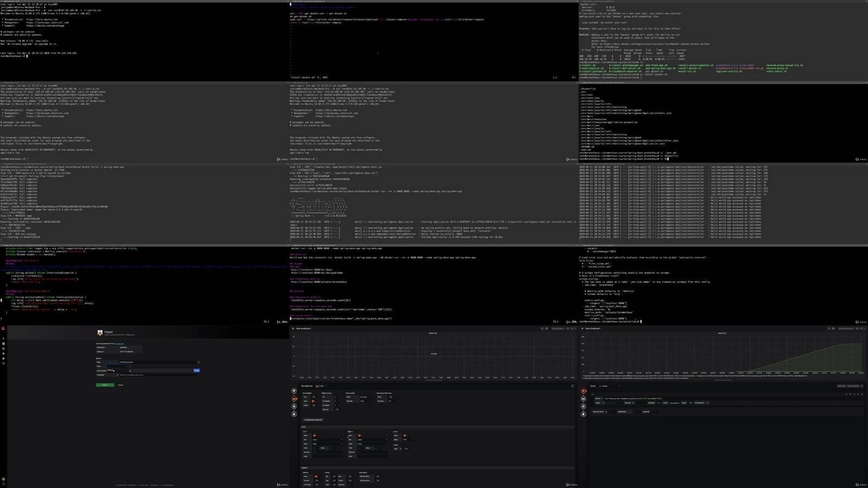Open Visualization icon in bottom-right query editor

(x=583, y=398)
